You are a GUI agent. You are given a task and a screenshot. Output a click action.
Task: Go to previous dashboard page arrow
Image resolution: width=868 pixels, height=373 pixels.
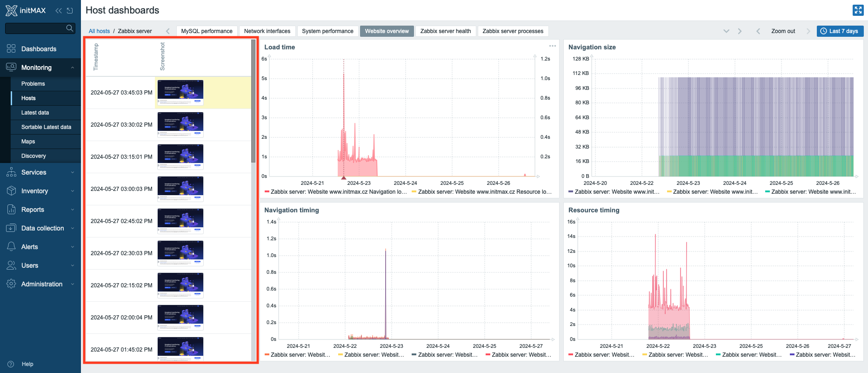click(x=168, y=31)
